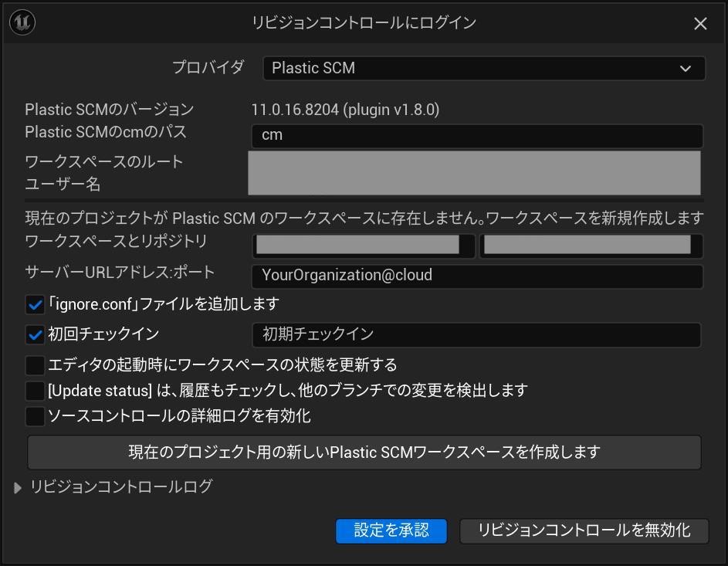Click the repository name input field
This screenshot has height=566, width=728.
click(x=591, y=245)
